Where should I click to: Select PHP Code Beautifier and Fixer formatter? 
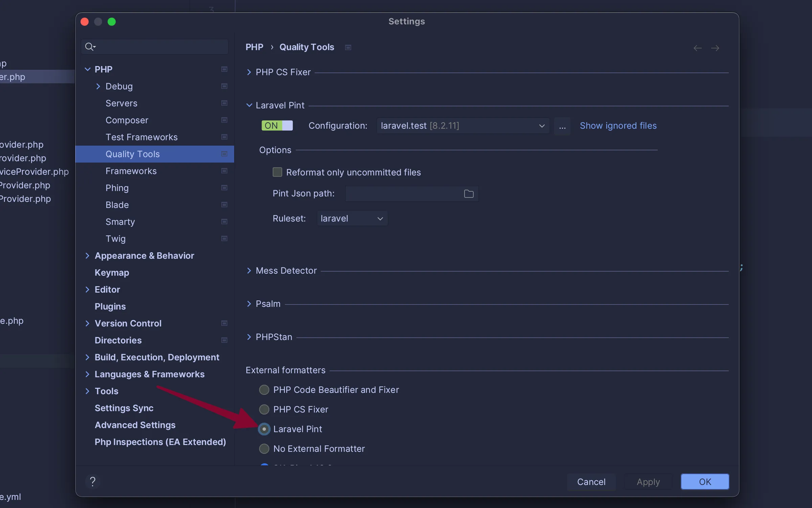click(x=264, y=390)
